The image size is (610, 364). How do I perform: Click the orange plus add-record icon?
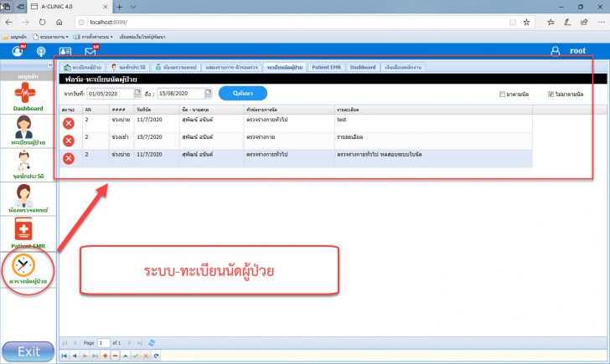point(105,356)
